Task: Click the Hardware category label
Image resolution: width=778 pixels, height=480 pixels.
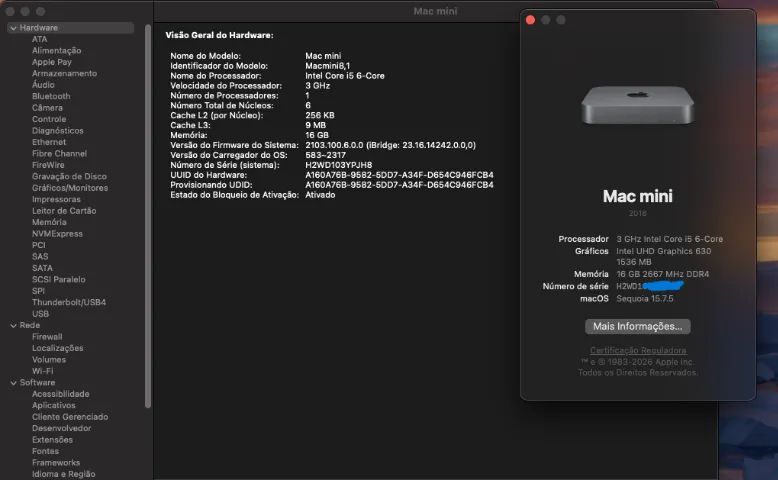Action: coord(39,28)
